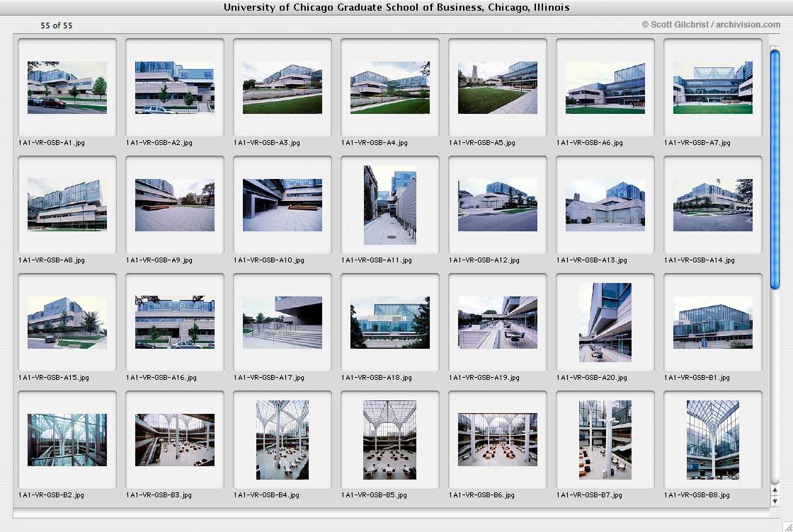The width and height of the screenshot is (793, 532).
Task: Open thumbnail 1A1-VR-GSB-A3.jpg
Action: (283, 88)
